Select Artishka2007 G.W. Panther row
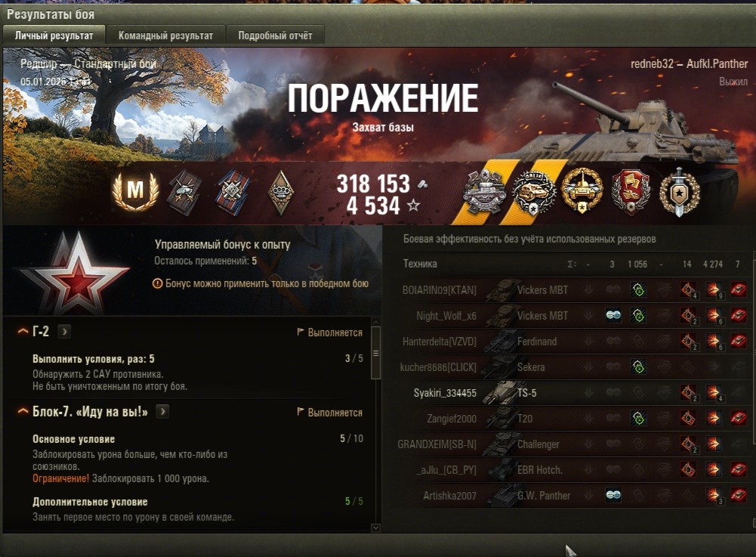 pyautogui.click(x=574, y=496)
